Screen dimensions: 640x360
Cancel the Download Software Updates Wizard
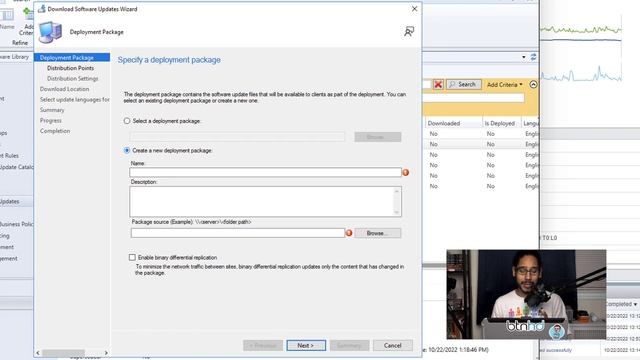(392, 345)
